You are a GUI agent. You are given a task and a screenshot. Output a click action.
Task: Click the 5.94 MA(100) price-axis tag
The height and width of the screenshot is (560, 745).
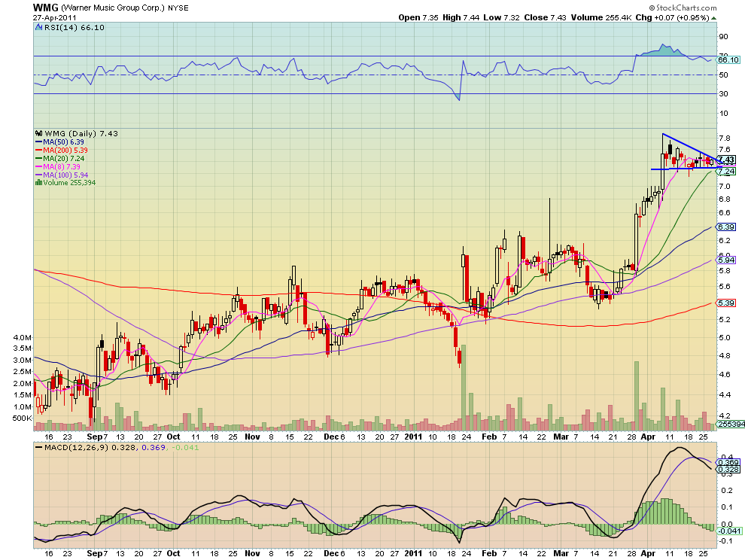(726, 260)
